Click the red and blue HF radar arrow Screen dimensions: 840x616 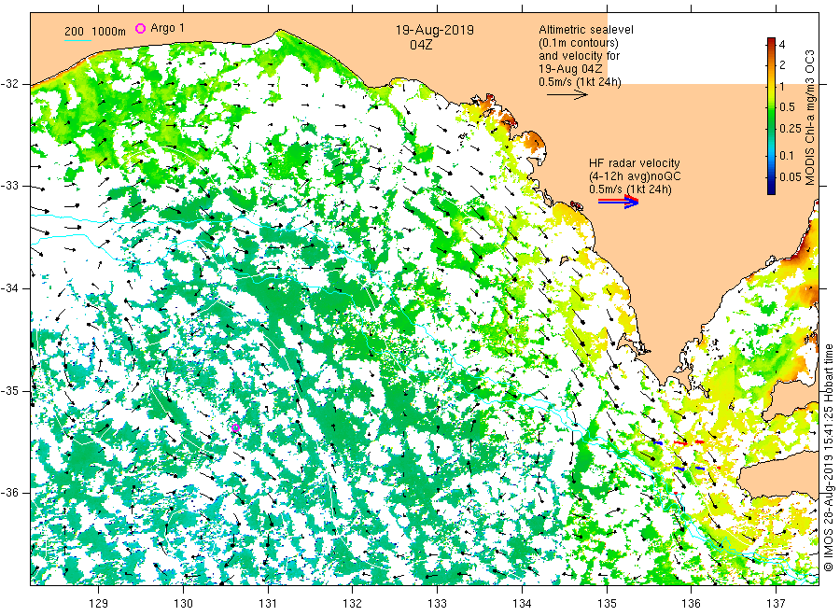pos(618,202)
